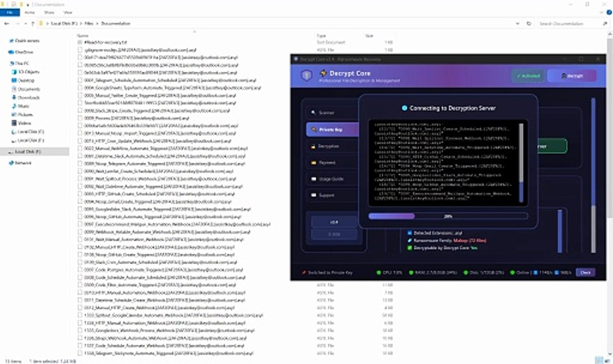Click the Connecting to Decryption Server spinner icon

[404, 108]
